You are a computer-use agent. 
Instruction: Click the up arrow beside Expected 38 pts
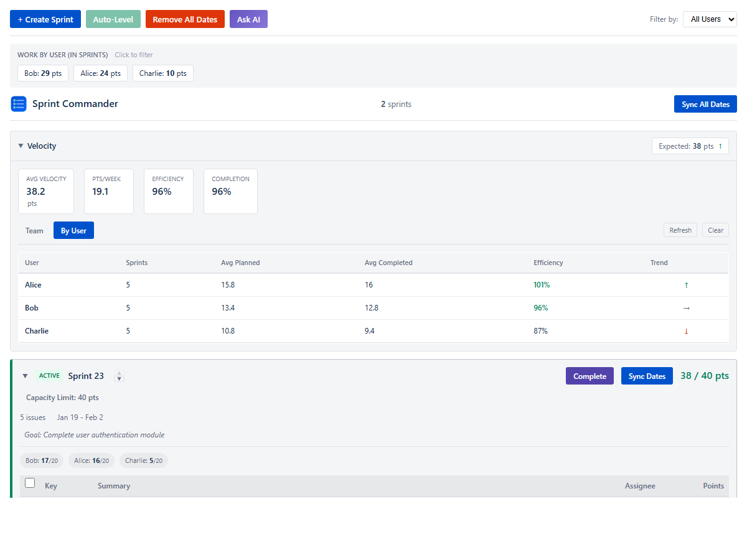(721, 146)
